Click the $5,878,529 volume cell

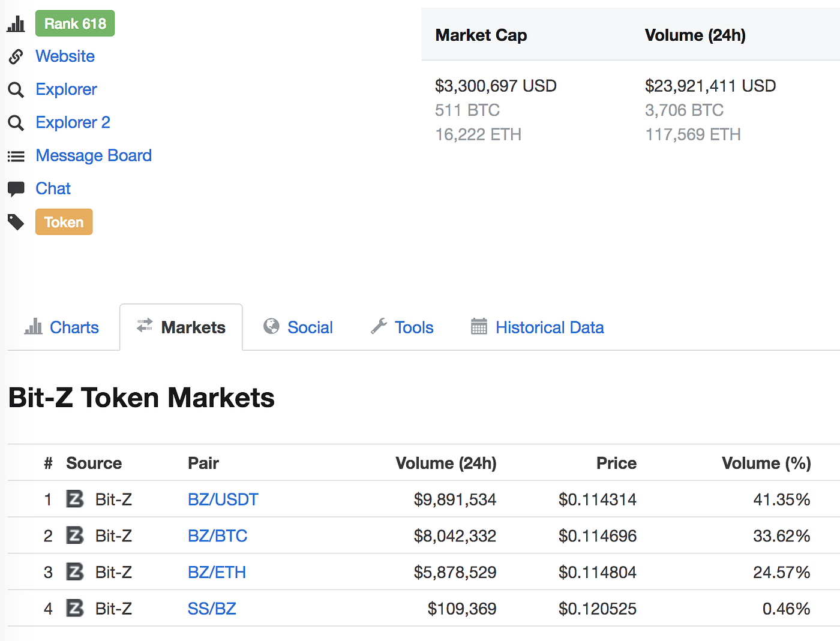[455, 573]
